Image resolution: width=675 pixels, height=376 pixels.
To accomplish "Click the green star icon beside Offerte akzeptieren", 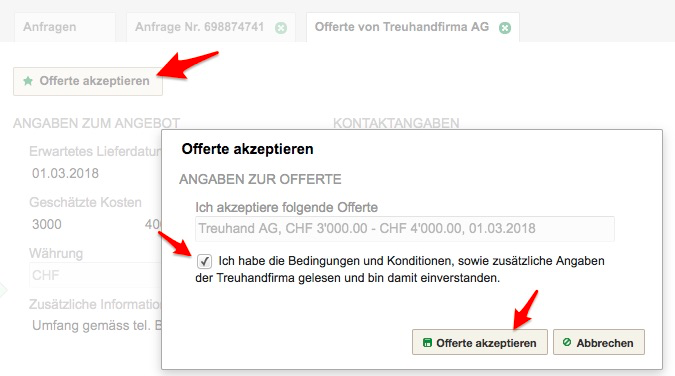I will point(28,81).
